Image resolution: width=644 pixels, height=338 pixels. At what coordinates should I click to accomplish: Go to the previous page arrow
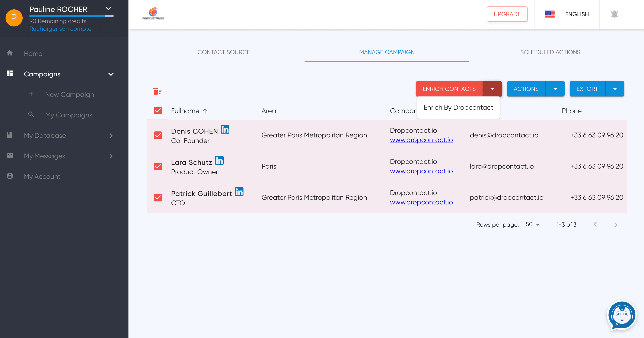pyautogui.click(x=595, y=224)
